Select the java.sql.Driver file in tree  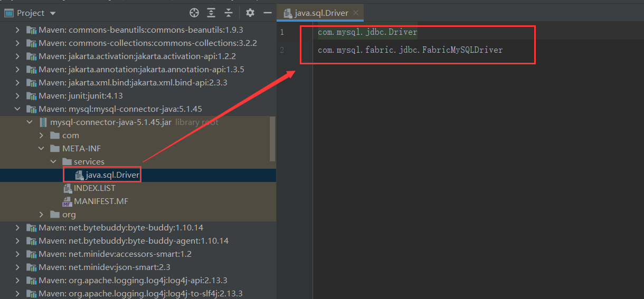[x=138, y=175]
